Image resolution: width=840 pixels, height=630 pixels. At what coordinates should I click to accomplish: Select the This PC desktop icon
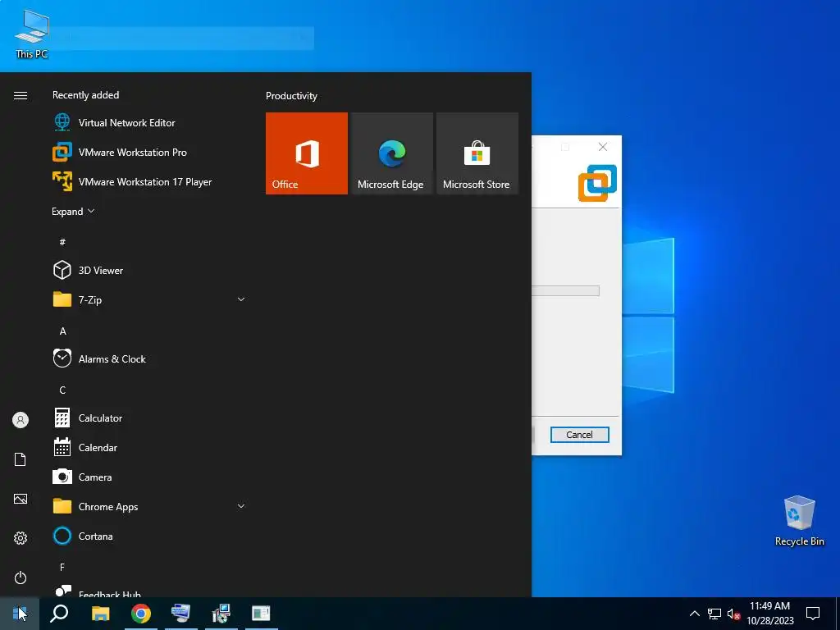[x=32, y=34]
